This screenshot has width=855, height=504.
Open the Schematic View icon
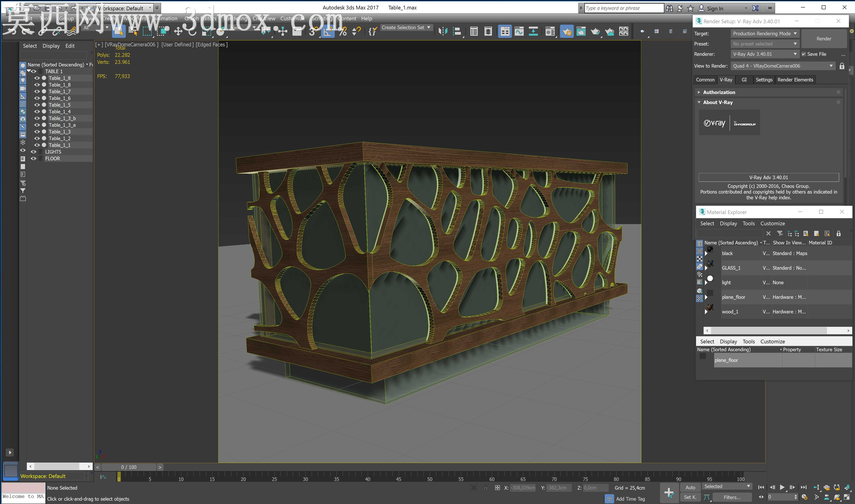pyautogui.click(x=533, y=32)
